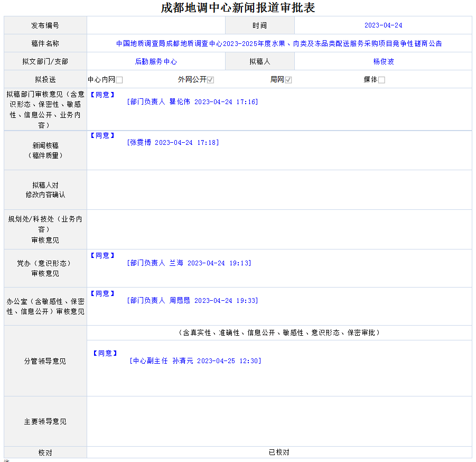This screenshot has height=462, width=476.
Task: Click the title 成都地调中心新闻报道审批表
Action: [238, 7]
